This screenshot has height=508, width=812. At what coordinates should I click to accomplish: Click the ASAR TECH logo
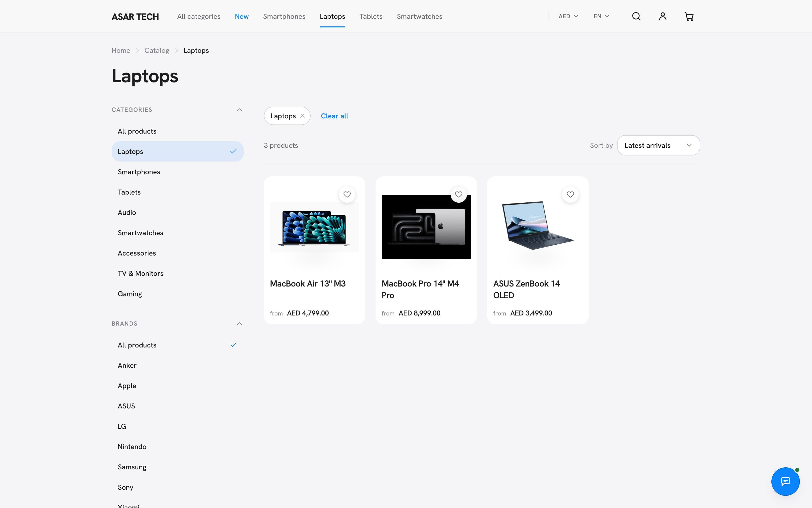click(135, 17)
